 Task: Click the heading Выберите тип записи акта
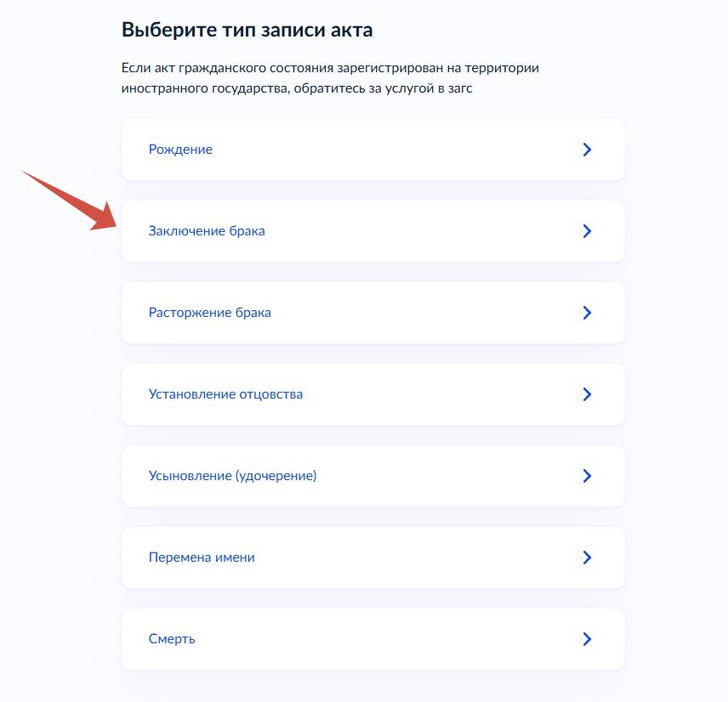pos(247,31)
